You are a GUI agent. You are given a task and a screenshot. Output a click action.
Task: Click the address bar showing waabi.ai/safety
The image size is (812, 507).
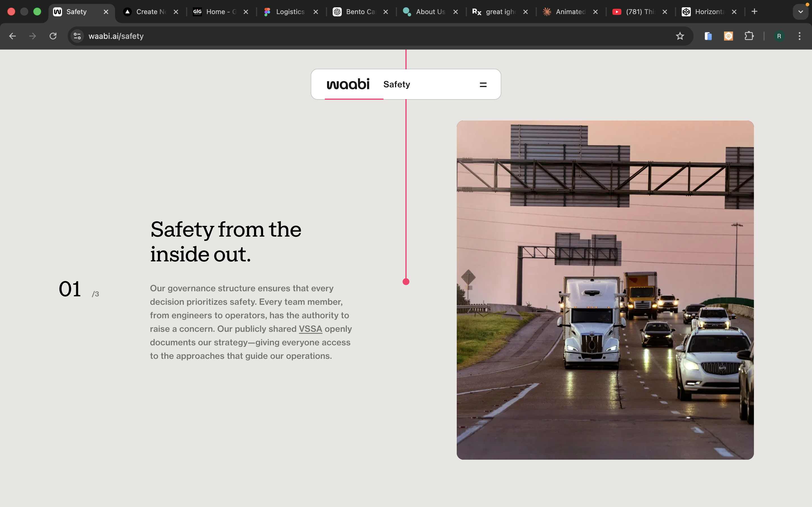[x=369, y=36]
